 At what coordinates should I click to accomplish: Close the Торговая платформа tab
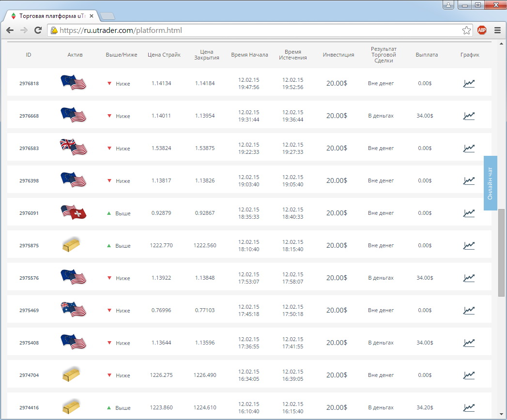[x=92, y=16]
